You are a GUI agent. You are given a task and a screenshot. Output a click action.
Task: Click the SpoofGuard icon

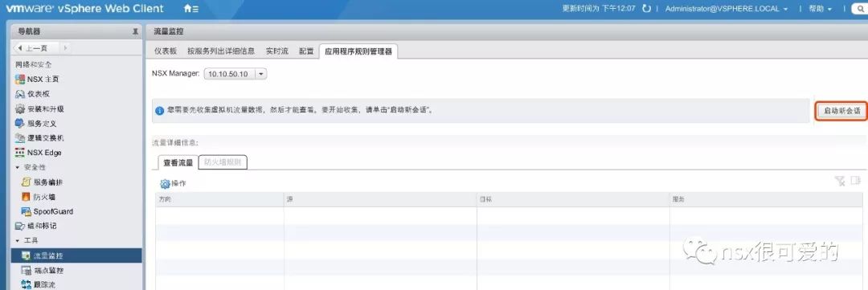click(x=26, y=211)
